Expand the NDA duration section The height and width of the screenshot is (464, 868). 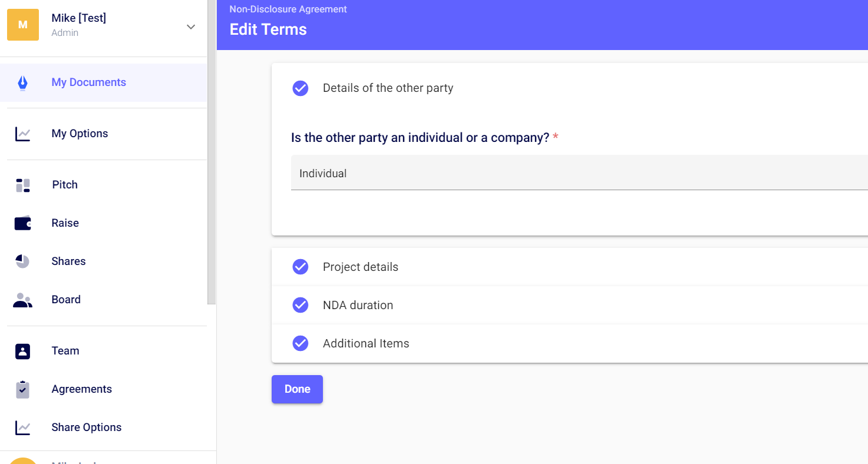click(358, 305)
